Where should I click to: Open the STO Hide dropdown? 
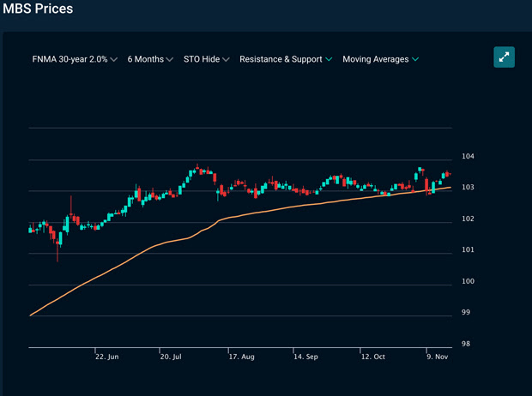coord(207,59)
